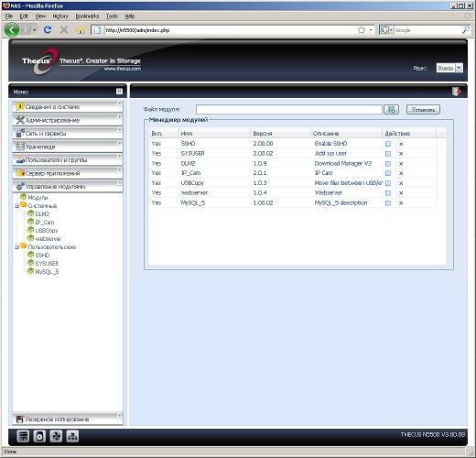The width and height of the screenshot is (476, 458).
Task: Open the Bookmarks menu
Action: [87, 16]
